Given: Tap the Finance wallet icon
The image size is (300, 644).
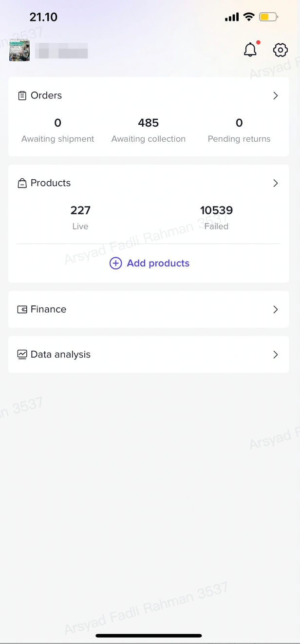Looking at the screenshot, I should (22, 309).
